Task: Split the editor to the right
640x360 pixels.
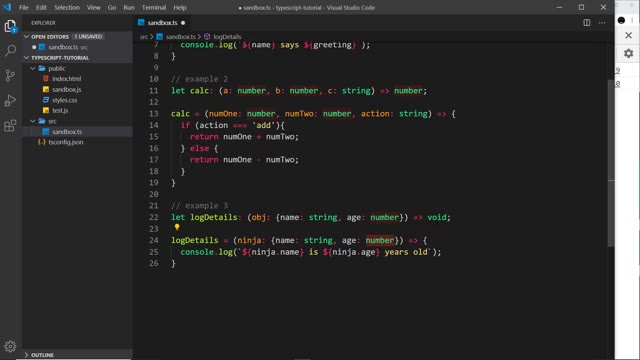Action: (x=587, y=23)
